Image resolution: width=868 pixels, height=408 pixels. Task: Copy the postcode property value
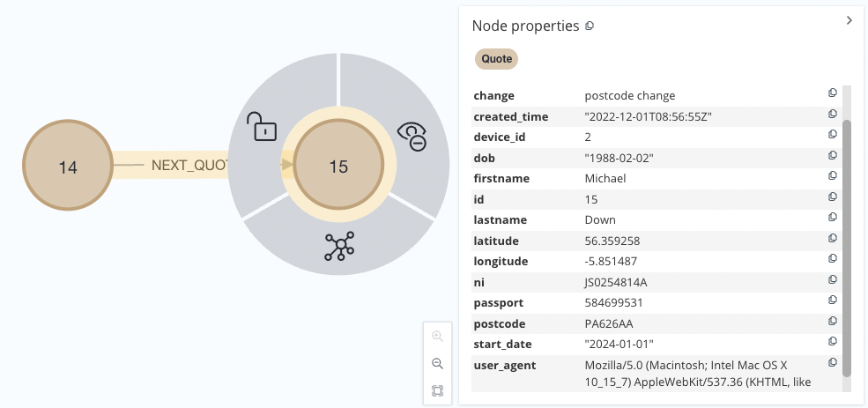(832, 321)
